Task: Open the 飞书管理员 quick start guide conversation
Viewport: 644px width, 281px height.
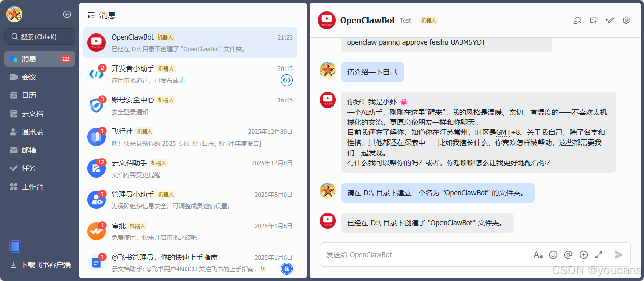Action: 190,262
